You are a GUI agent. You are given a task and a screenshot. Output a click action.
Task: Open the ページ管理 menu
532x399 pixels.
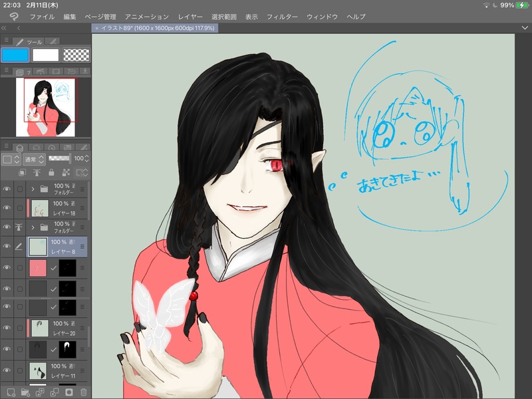[x=100, y=17]
